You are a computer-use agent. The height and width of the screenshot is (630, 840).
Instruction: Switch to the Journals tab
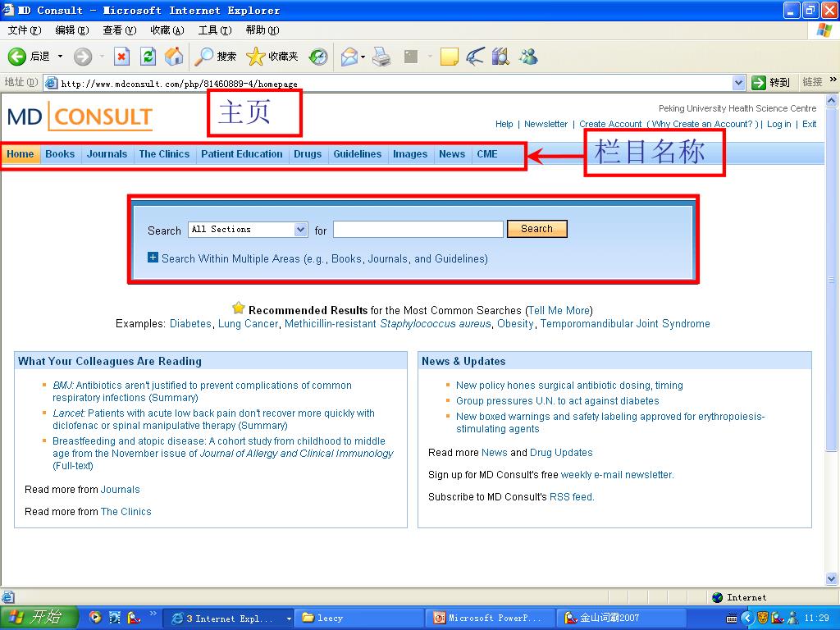(107, 153)
